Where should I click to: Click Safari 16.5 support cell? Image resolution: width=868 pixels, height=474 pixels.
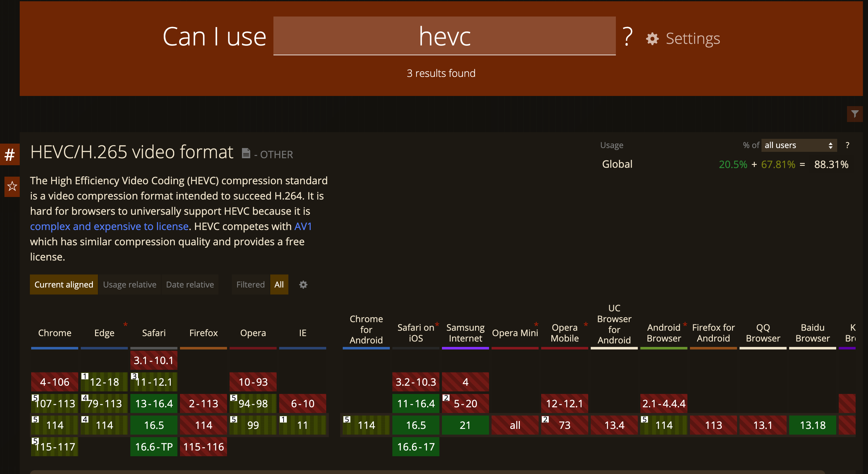click(154, 425)
